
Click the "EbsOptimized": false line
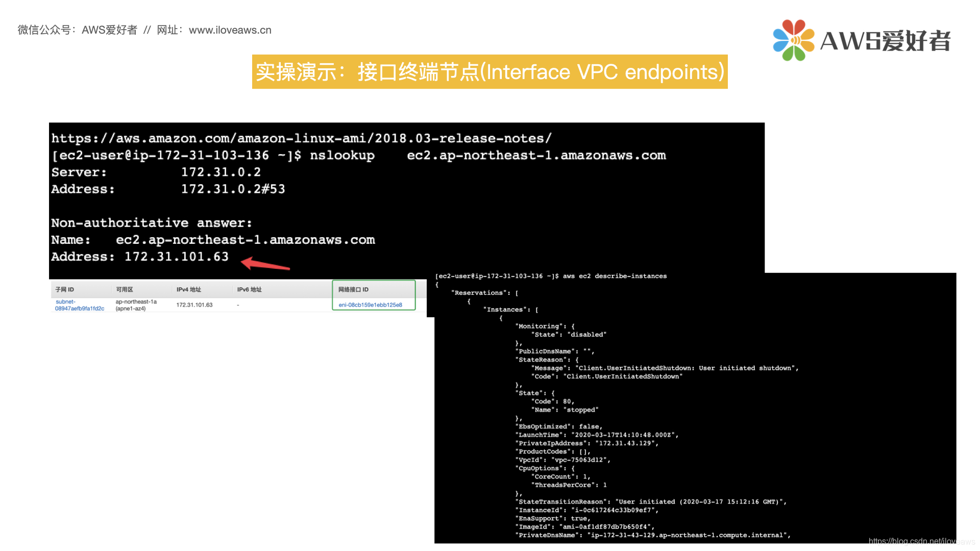pos(559,427)
